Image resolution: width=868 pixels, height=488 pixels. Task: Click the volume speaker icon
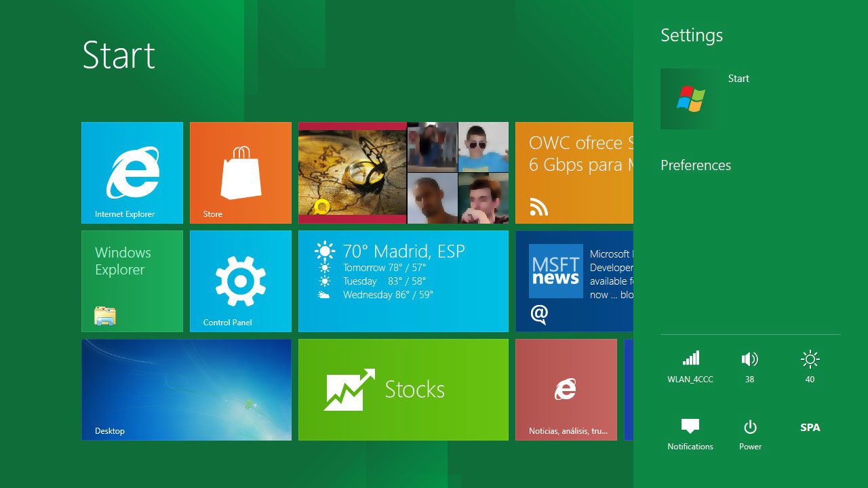pos(749,359)
